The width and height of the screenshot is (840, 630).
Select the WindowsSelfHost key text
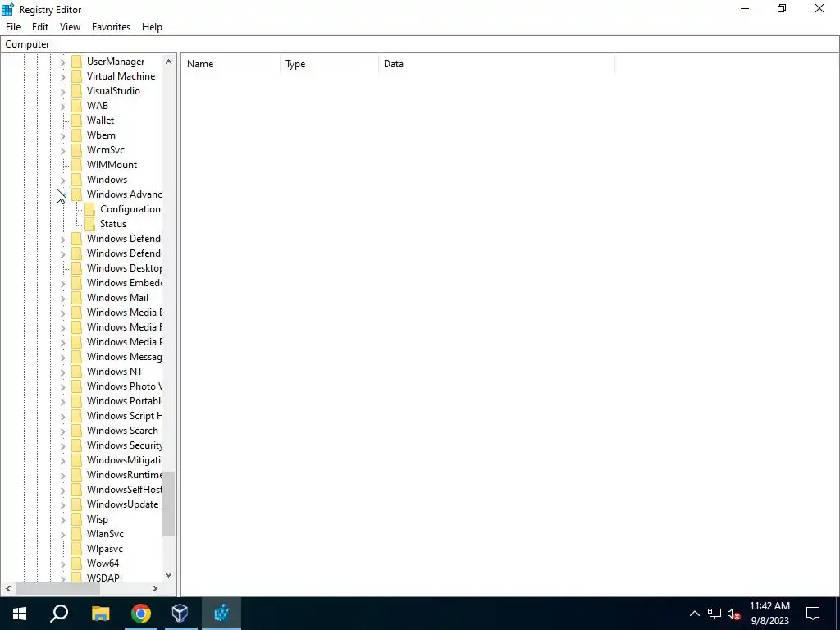pos(124,489)
